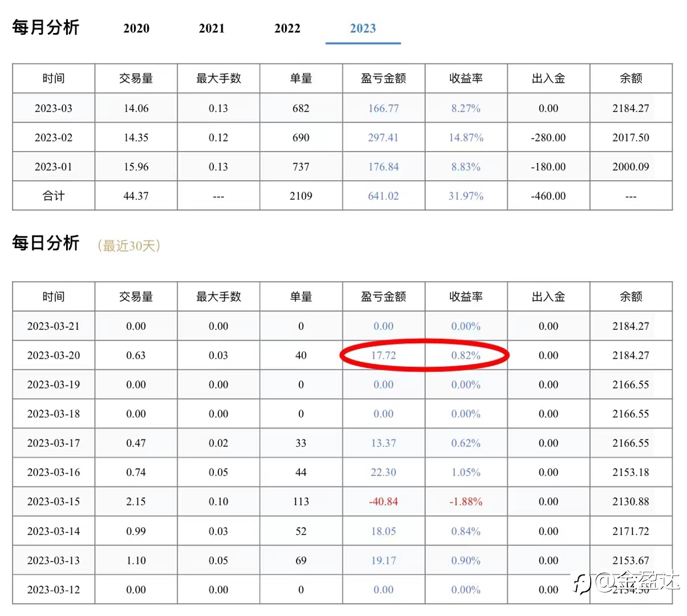The height and width of the screenshot is (616, 687).
Task: Select the 2023-03-12 date row
Action: [54, 590]
